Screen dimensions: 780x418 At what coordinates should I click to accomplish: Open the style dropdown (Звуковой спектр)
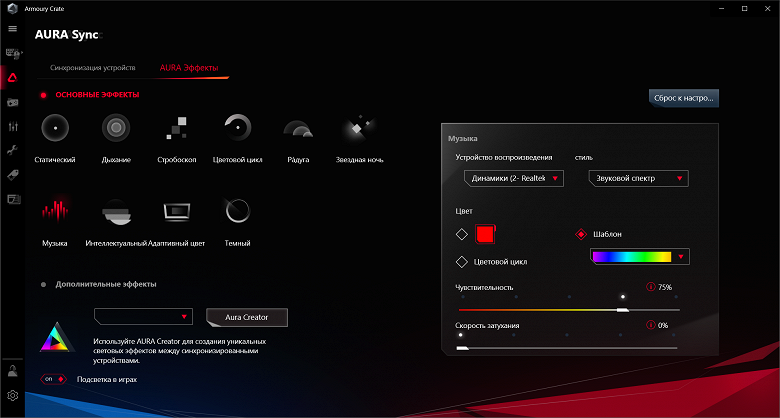tap(639, 178)
